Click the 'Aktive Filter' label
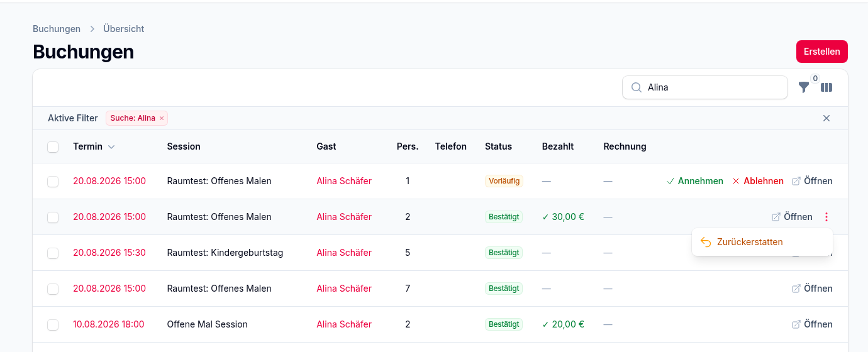 click(x=73, y=118)
